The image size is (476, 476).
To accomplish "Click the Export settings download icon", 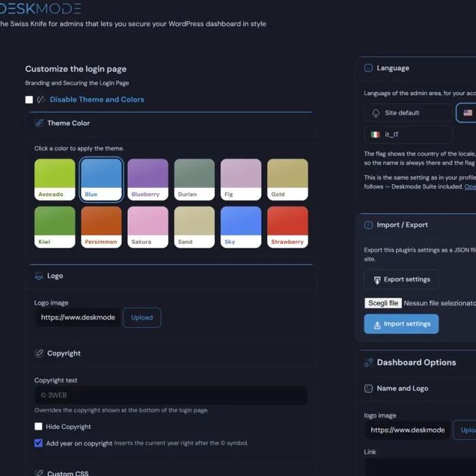I will pyautogui.click(x=377, y=280).
